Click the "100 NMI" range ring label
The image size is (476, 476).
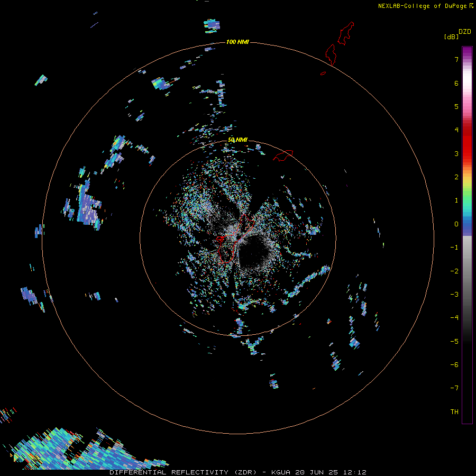(x=237, y=42)
